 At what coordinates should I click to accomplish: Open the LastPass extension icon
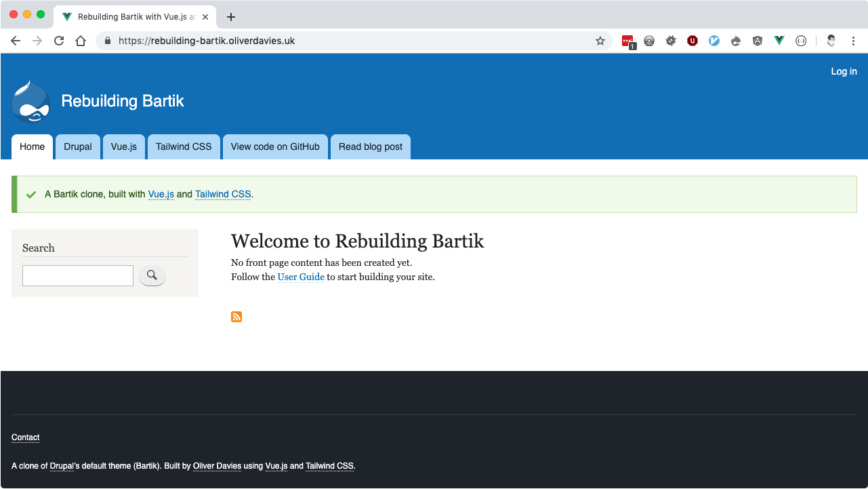click(x=627, y=41)
